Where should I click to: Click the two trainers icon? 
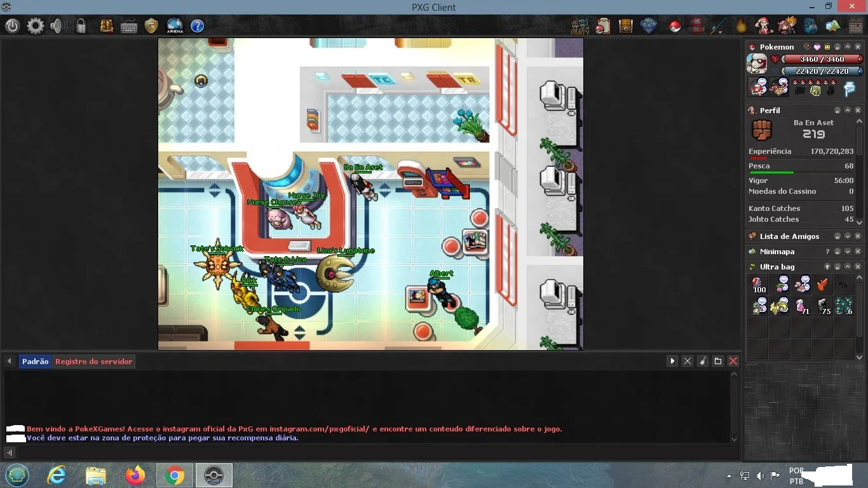[787, 26]
